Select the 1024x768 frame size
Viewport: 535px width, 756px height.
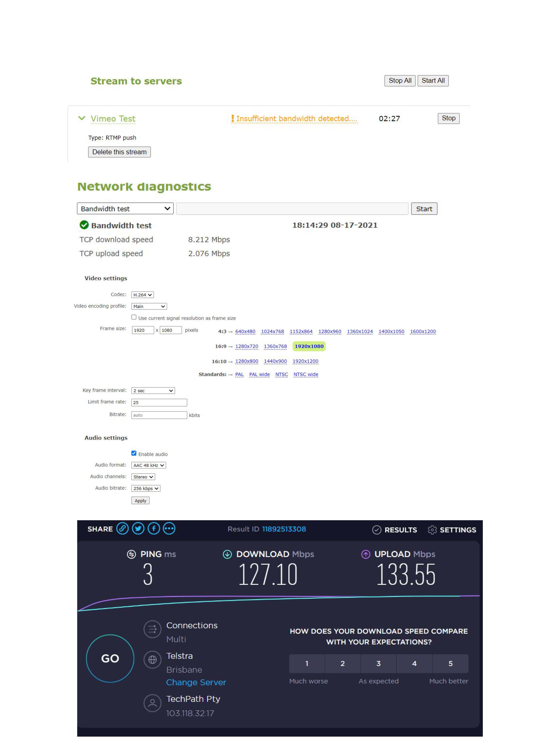click(x=272, y=332)
